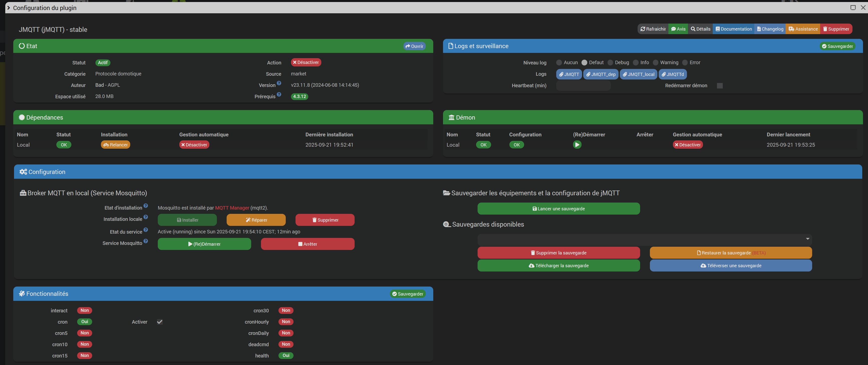Click the help icon next to Etat du service
Screen dimensions: 868x365
pos(146,230)
